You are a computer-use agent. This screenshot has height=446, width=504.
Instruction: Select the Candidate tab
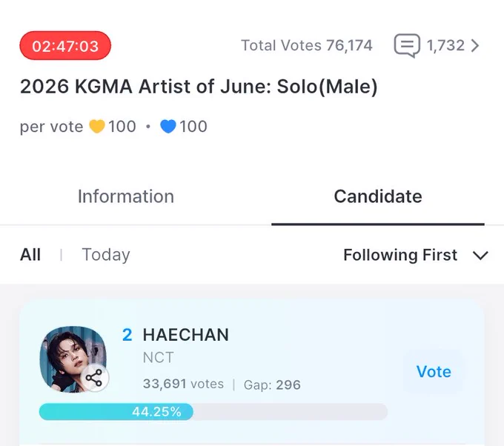click(x=378, y=196)
